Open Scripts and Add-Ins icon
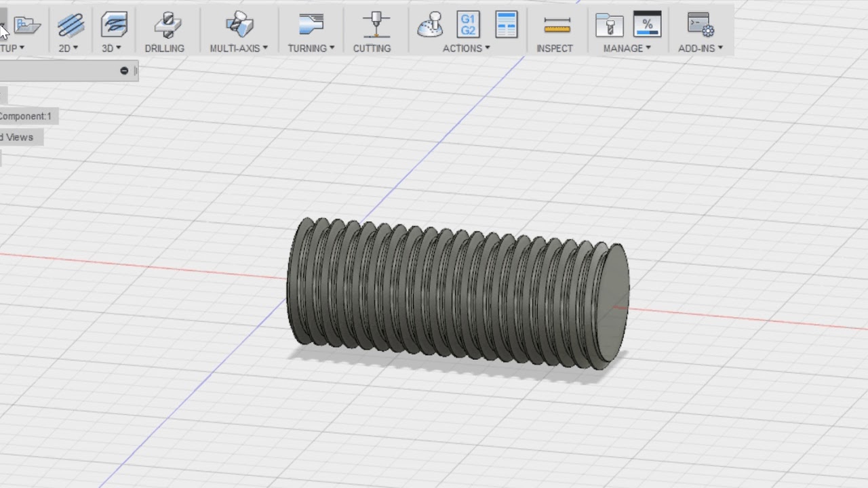This screenshot has width=868, height=488. click(x=701, y=25)
